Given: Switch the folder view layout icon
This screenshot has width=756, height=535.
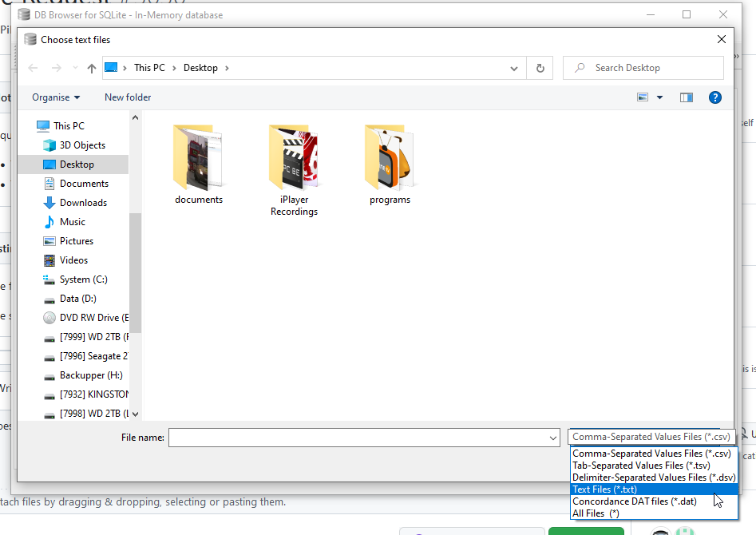Looking at the screenshot, I should click(x=642, y=97).
